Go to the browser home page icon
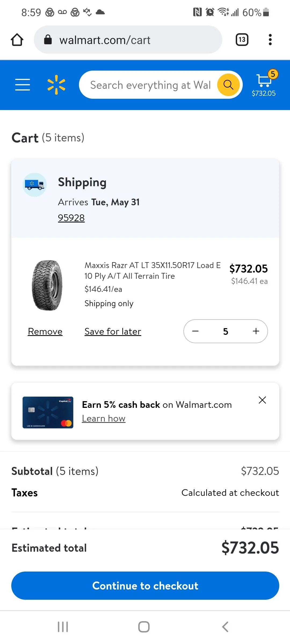This screenshot has width=290, height=644. (x=17, y=40)
